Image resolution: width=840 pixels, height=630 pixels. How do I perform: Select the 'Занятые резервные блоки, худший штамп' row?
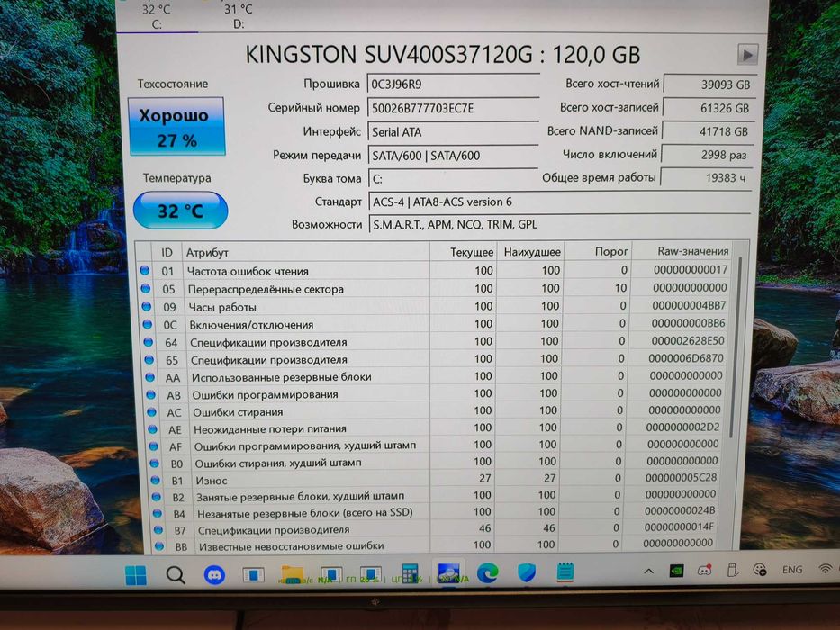click(436, 496)
